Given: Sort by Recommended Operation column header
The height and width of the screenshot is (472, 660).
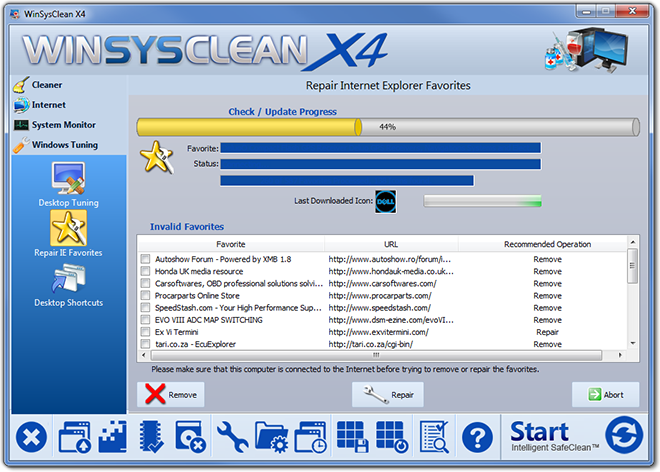Looking at the screenshot, I should tap(547, 244).
